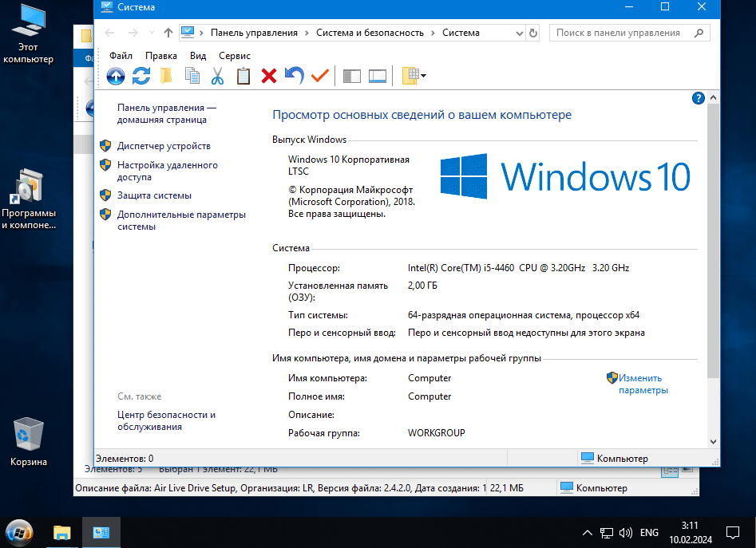Open the Файл menu

[x=121, y=56]
